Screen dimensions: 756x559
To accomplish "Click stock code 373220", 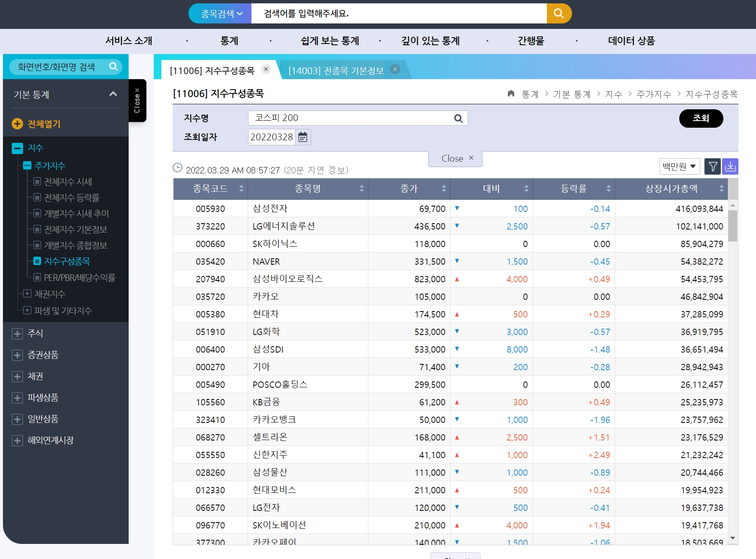I will coord(210,226).
